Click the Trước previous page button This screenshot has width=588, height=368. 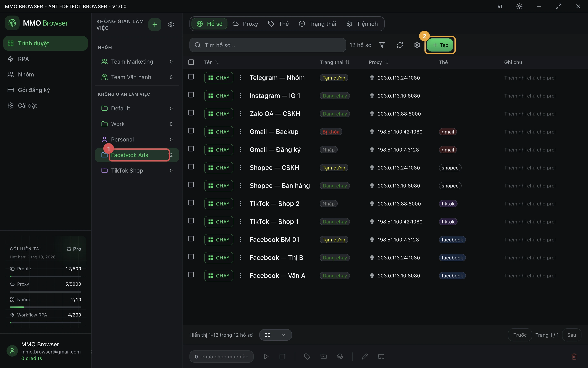pyautogui.click(x=520, y=335)
